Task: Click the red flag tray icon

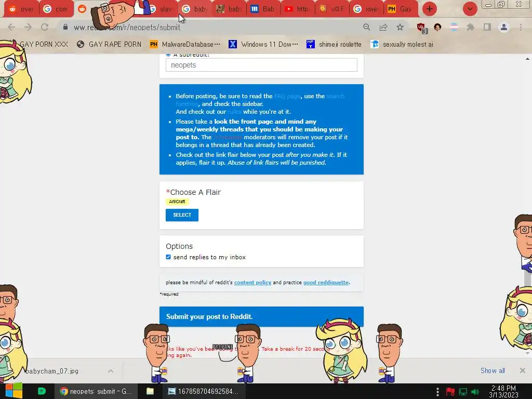Action: click(450, 392)
